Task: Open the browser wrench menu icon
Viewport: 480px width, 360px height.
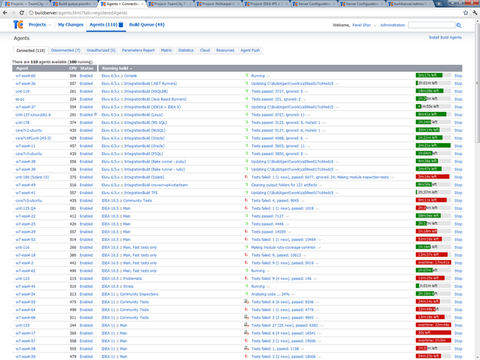Action: pyautogui.click(x=474, y=13)
